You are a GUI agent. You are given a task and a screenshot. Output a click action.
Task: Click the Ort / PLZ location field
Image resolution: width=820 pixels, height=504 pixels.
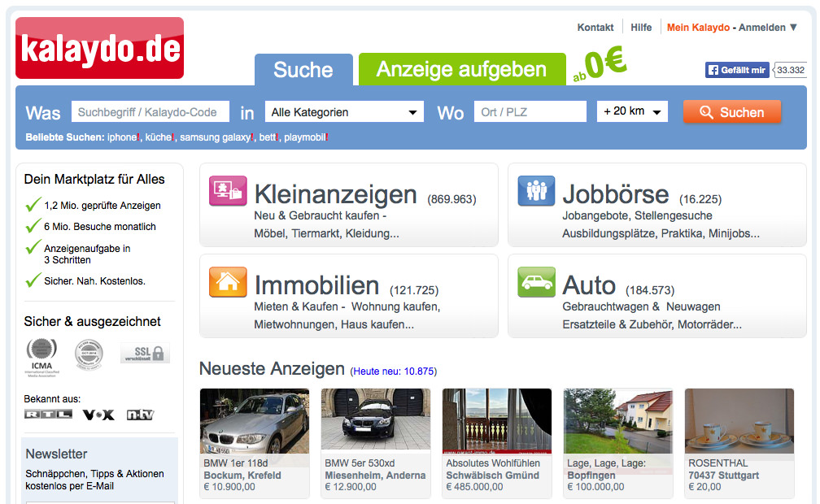[530, 112]
